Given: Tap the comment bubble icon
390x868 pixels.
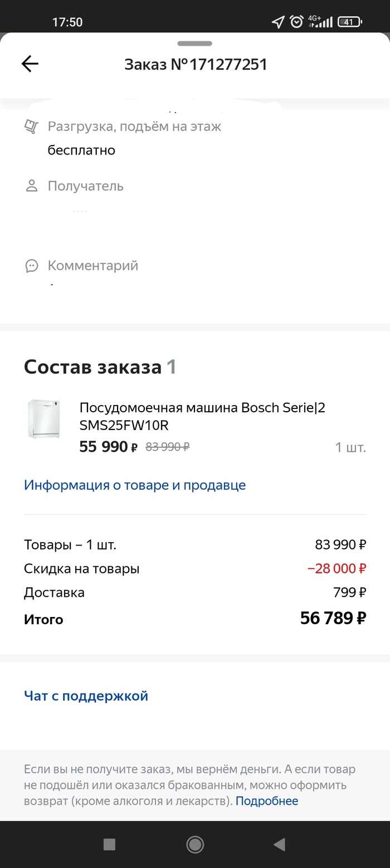Looking at the screenshot, I should [x=32, y=266].
